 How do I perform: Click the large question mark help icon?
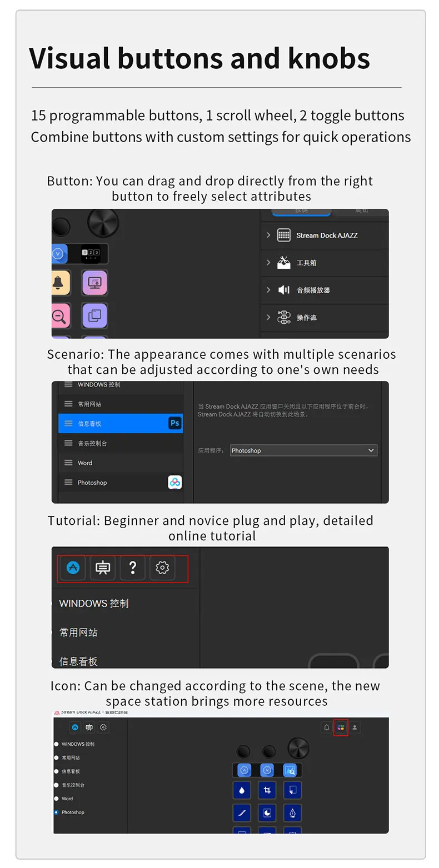coord(133,568)
